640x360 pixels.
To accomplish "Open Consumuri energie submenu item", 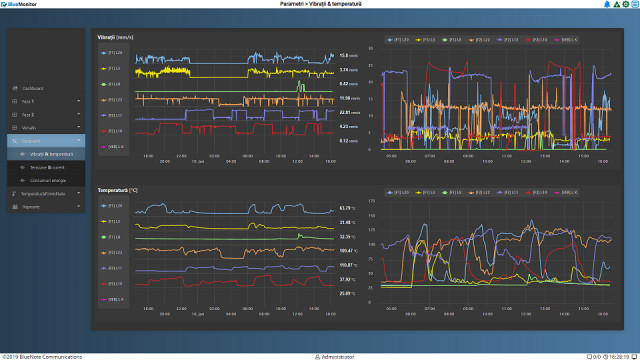I will [x=46, y=180].
